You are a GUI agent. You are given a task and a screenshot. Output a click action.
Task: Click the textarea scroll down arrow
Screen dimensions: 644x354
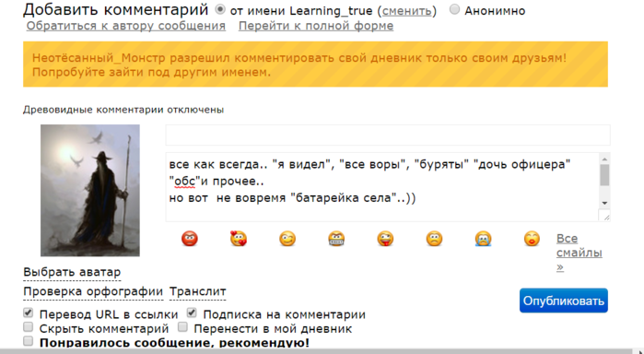coord(604,203)
